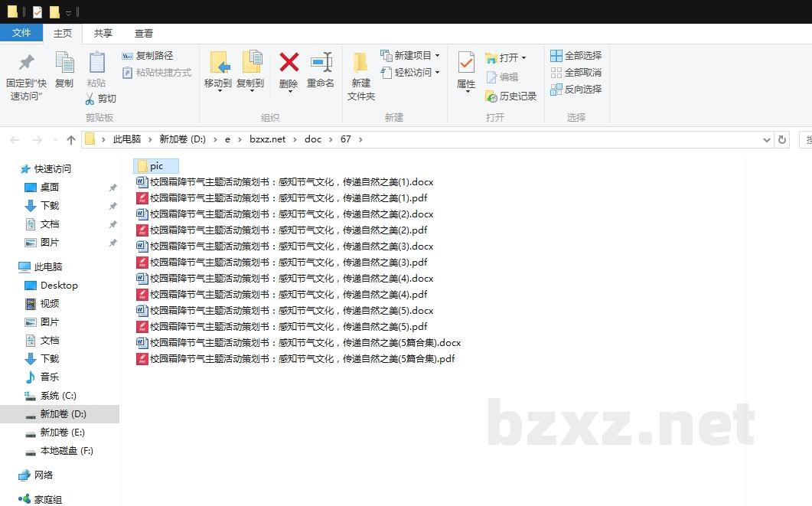Click the Refresh button beside address bar
The width and height of the screenshot is (812, 506).
[x=782, y=140]
